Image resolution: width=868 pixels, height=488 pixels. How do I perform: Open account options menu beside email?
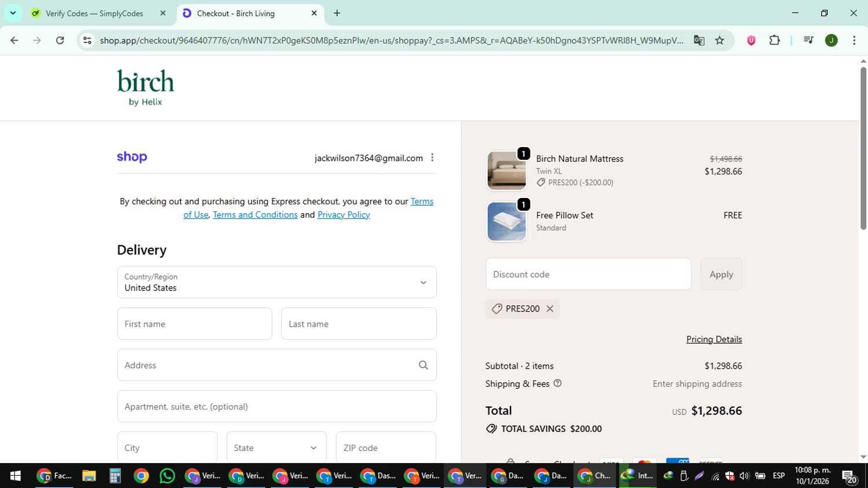(432, 157)
